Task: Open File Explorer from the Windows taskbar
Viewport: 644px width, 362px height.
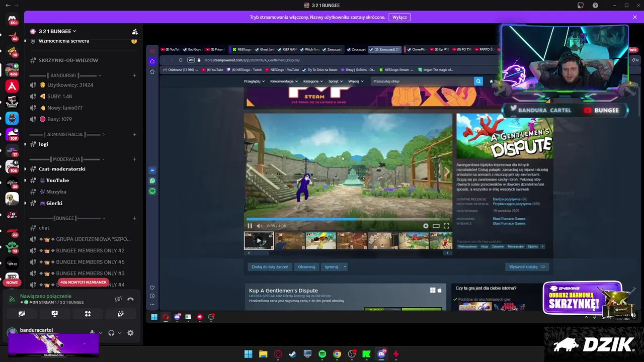Action: [x=263, y=354]
